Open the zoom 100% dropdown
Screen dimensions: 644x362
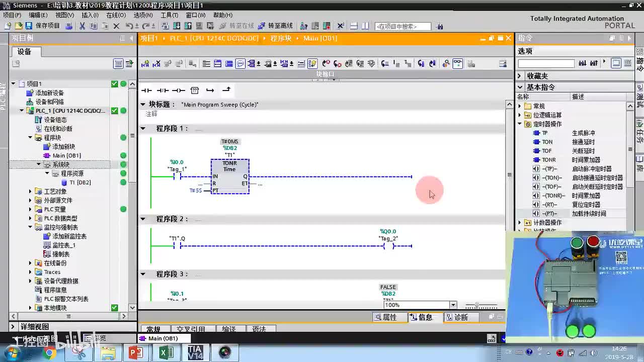pos(453,305)
